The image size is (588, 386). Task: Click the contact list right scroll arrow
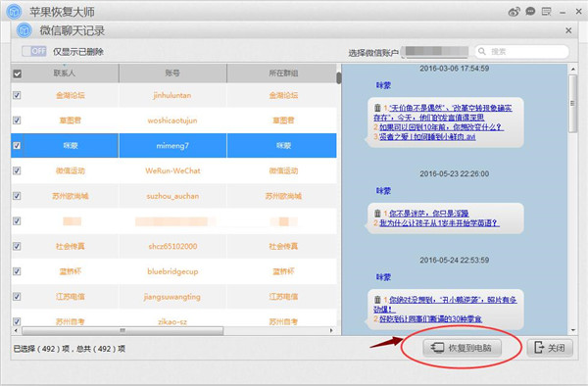pyautogui.click(x=331, y=330)
